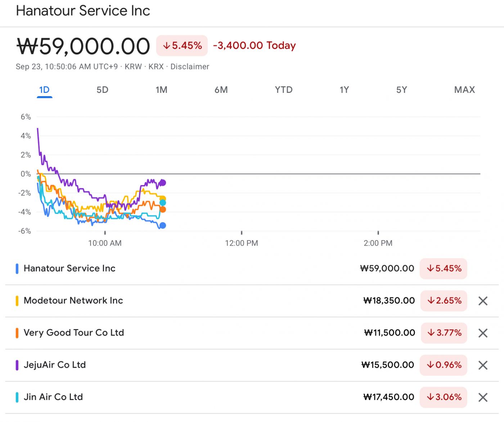
Task: Remove JejuAir Co Ltd from comparison
Action: [x=483, y=365]
